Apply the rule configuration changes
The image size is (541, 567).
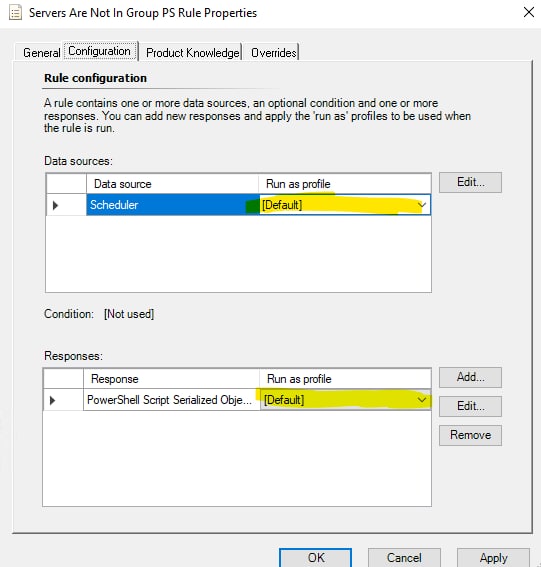[493, 558]
